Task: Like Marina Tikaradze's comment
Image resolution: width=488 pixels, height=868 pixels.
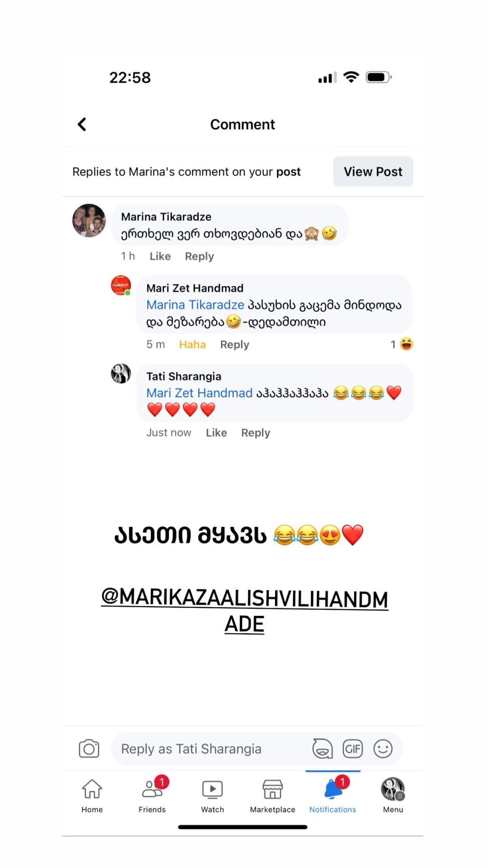Action: [160, 256]
